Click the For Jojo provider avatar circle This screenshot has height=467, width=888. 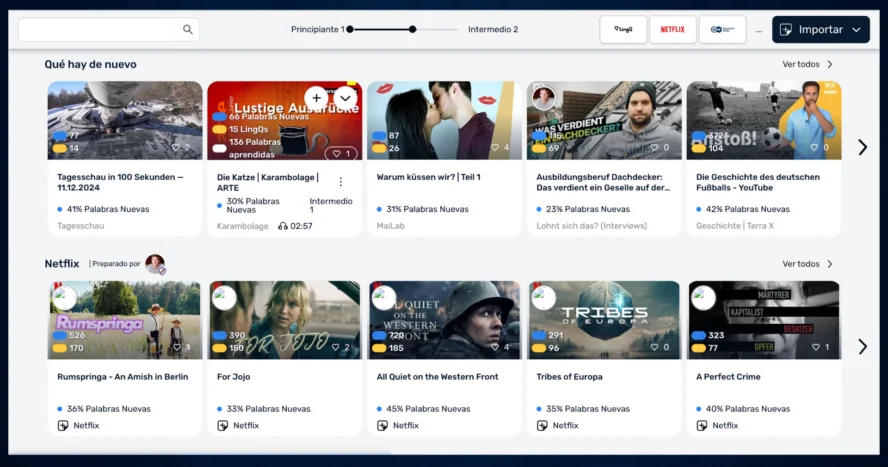tap(224, 298)
